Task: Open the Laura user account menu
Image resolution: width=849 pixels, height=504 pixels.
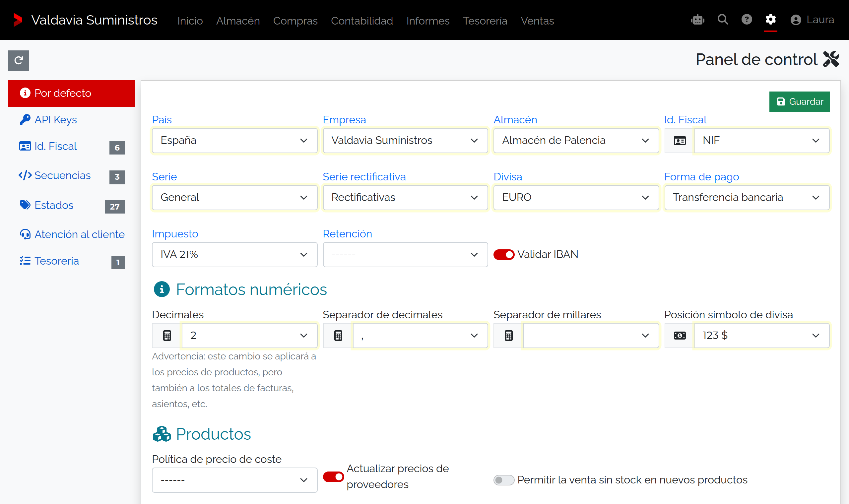Action: click(812, 20)
